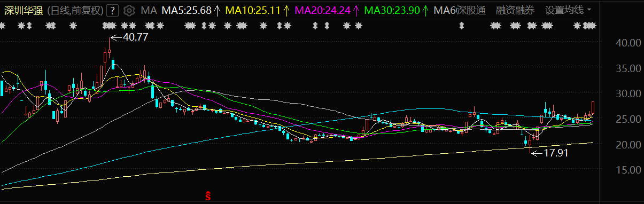Screen dimensions: 644x204
Task: Switch to the 融资融券 tab
Action: [x=515, y=10]
